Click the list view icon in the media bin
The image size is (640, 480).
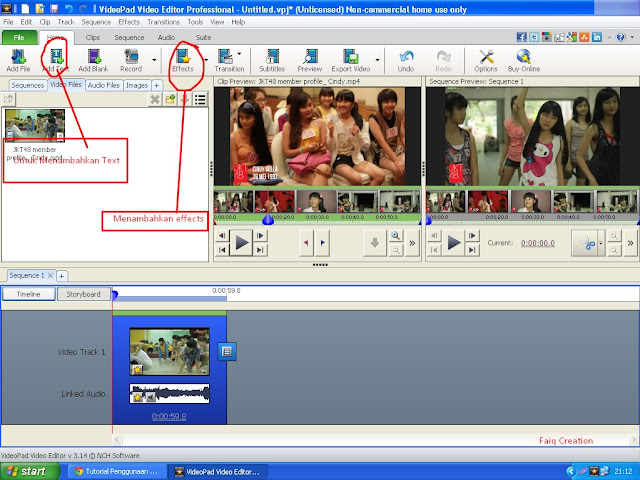[200, 99]
